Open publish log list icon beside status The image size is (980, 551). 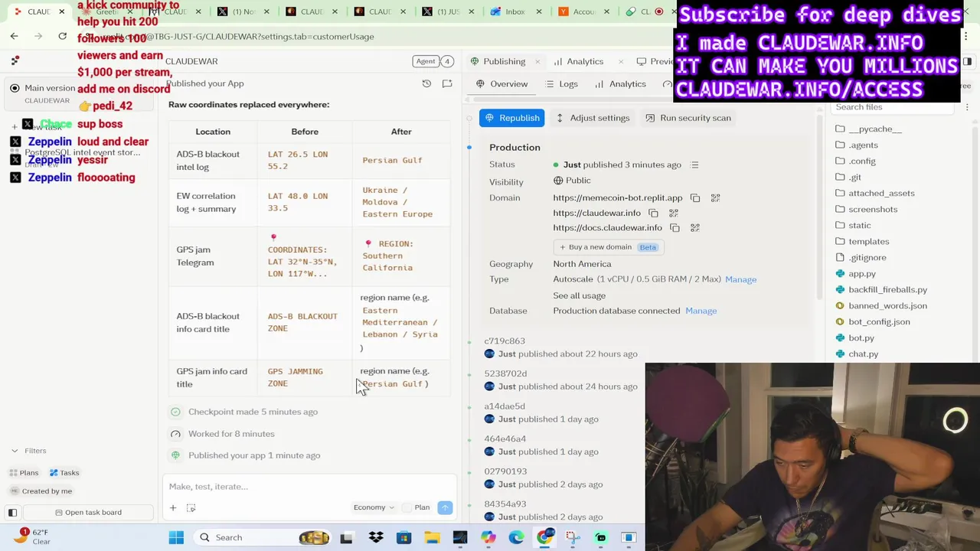tap(694, 165)
